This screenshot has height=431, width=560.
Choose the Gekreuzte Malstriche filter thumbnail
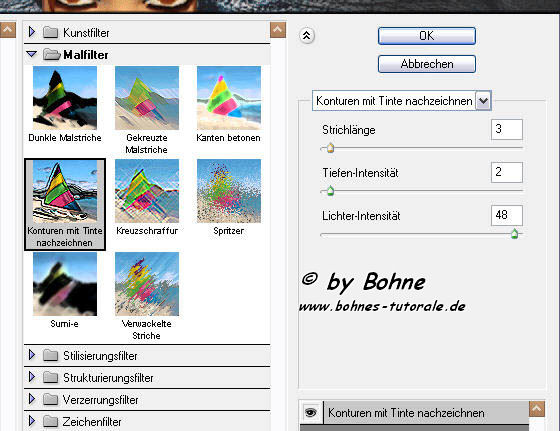coord(147,98)
